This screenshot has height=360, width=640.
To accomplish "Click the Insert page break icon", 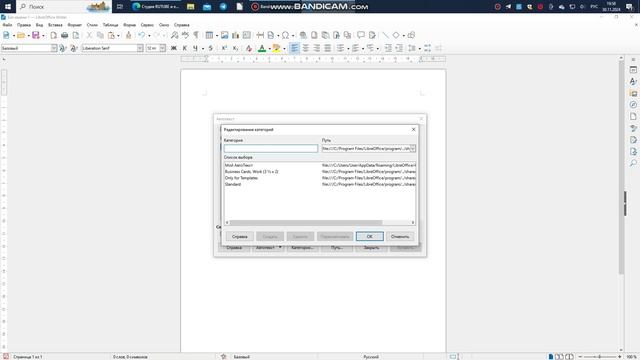I will click(260, 36).
